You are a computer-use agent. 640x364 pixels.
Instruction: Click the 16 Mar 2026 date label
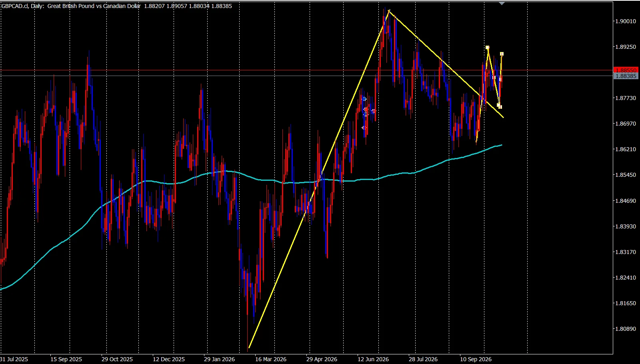[271, 359]
